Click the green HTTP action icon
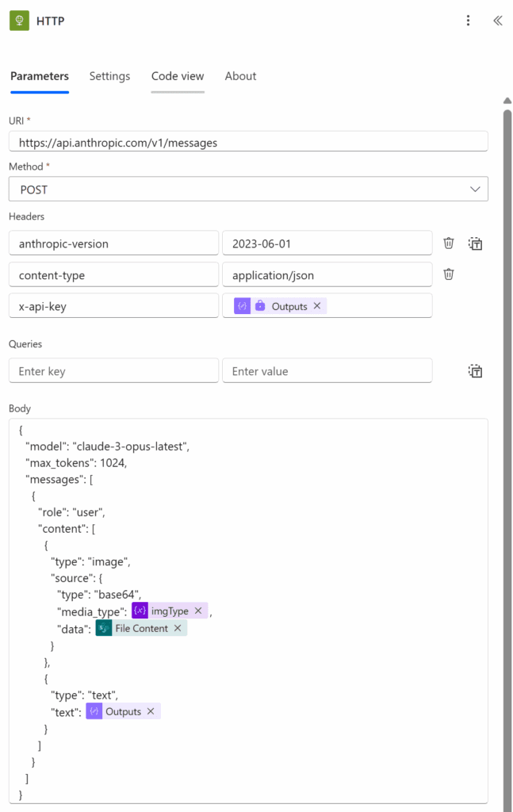The height and width of the screenshot is (812, 513). click(19, 21)
